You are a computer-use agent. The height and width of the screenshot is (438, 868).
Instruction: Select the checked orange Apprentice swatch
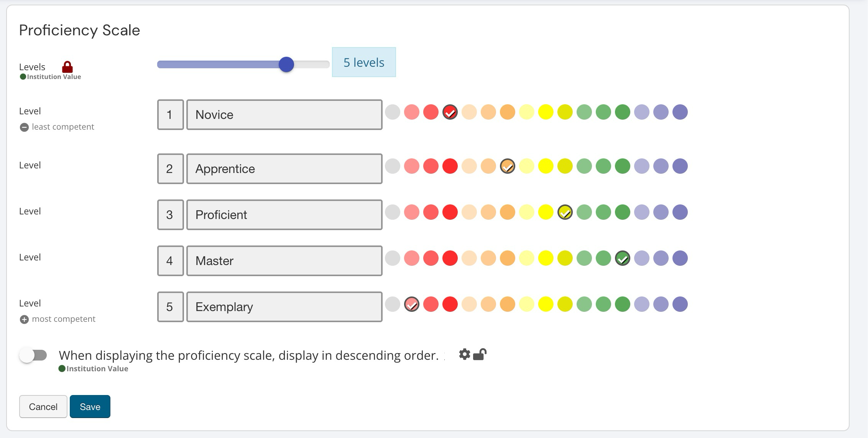508,166
